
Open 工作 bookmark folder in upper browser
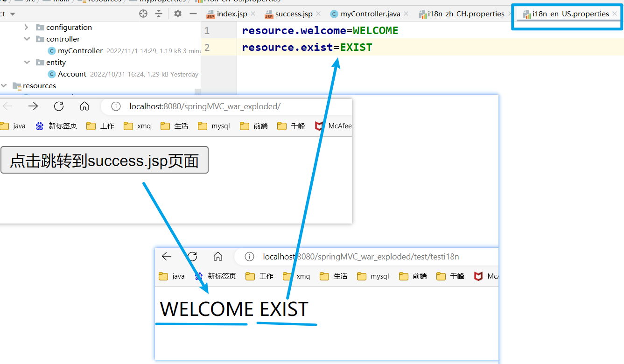point(100,126)
